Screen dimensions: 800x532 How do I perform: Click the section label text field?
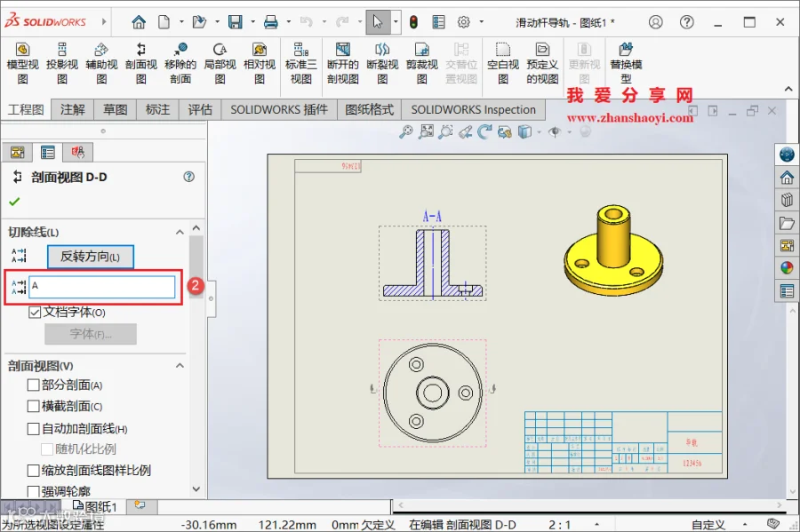[x=102, y=287]
